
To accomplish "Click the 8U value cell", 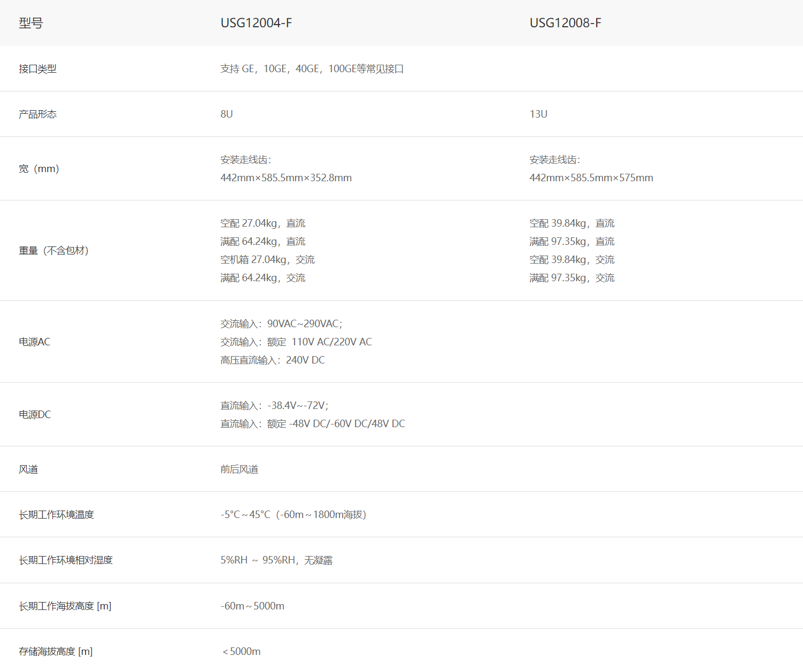I will pyautogui.click(x=227, y=114).
